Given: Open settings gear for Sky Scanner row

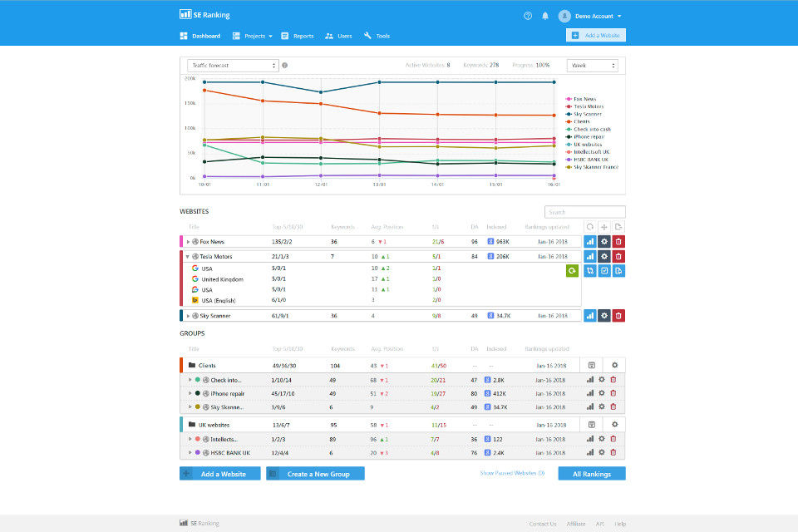Looking at the screenshot, I should pos(604,316).
